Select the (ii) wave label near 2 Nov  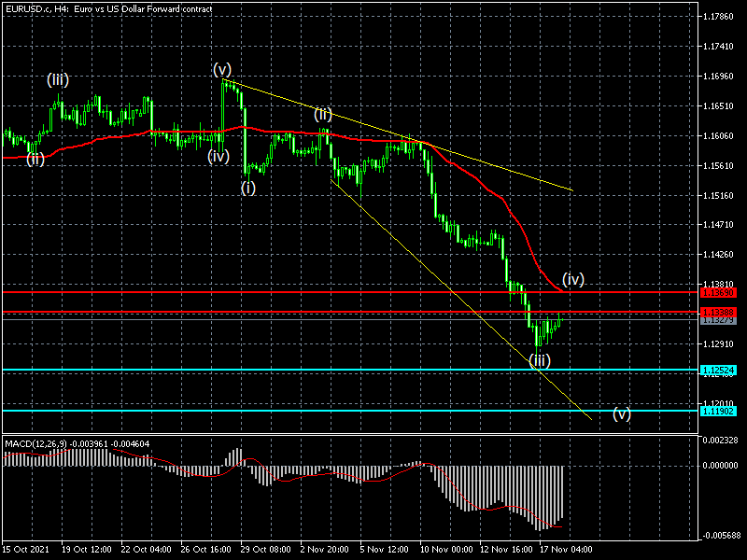pos(323,114)
